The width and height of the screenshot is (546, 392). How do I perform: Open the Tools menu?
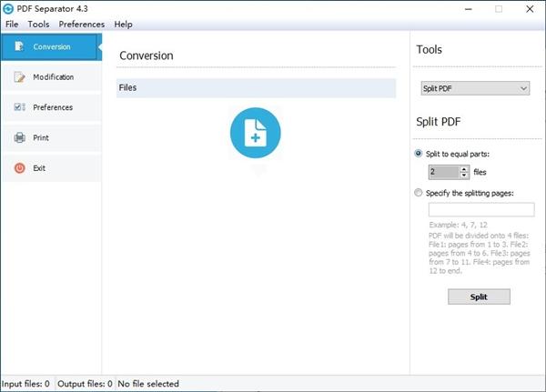38,24
